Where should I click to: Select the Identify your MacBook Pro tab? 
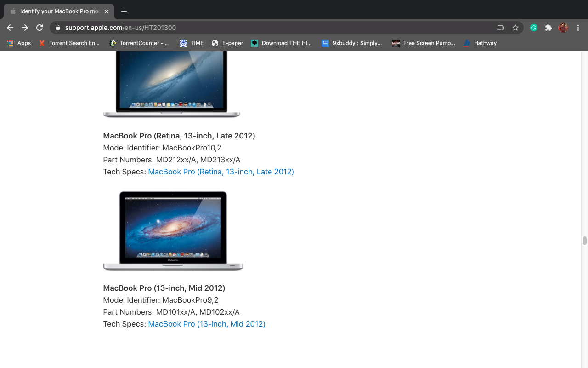click(59, 11)
